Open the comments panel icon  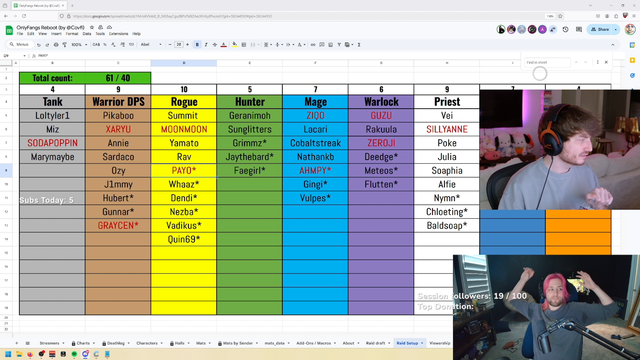(579, 29)
